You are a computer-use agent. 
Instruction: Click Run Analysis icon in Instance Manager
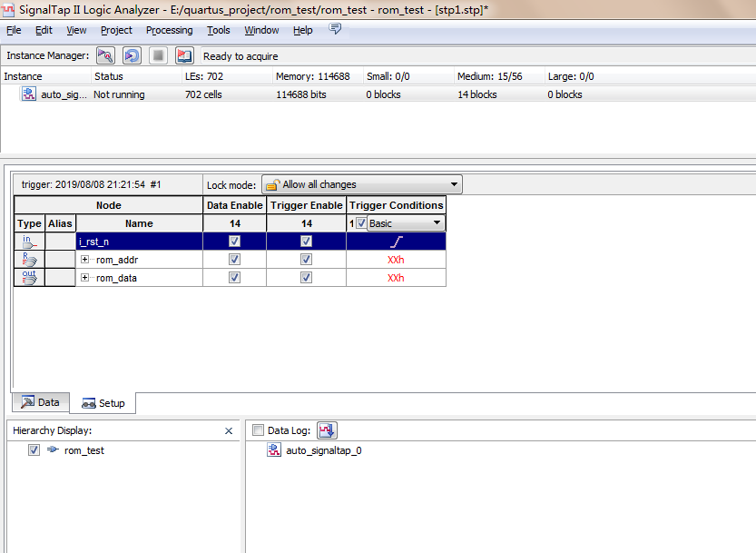(x=105, y=56)
